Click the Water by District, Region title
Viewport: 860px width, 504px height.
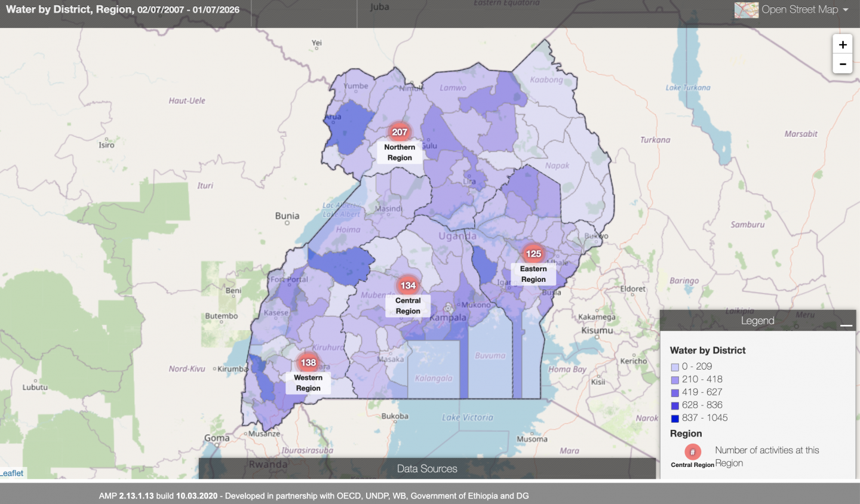70,10
